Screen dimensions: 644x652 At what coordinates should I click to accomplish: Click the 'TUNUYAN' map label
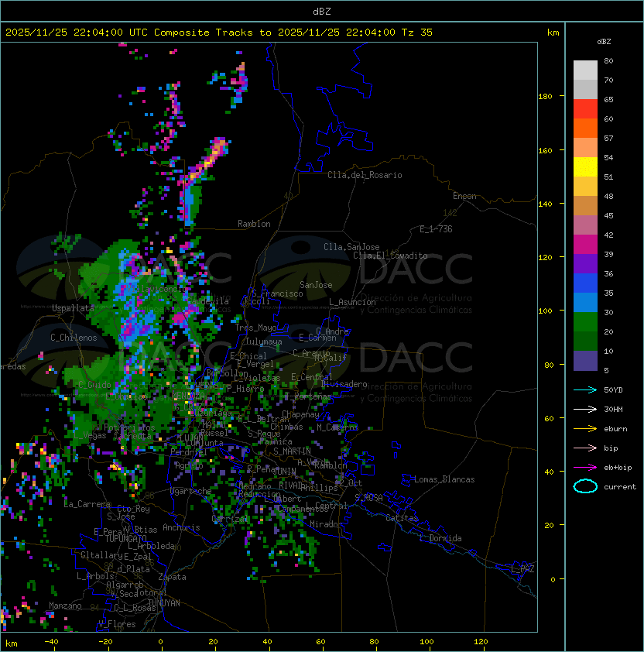tap(164, 603)
